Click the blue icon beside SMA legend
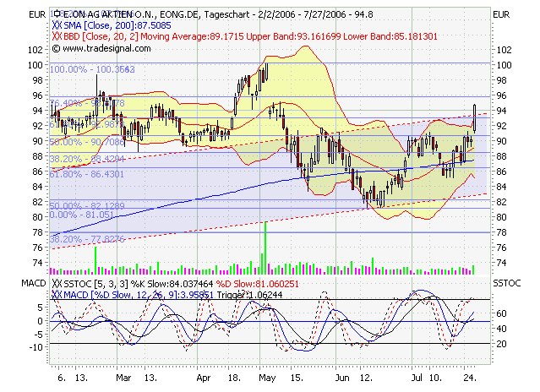This screenshot has width=540, height=392. point(57,25)
